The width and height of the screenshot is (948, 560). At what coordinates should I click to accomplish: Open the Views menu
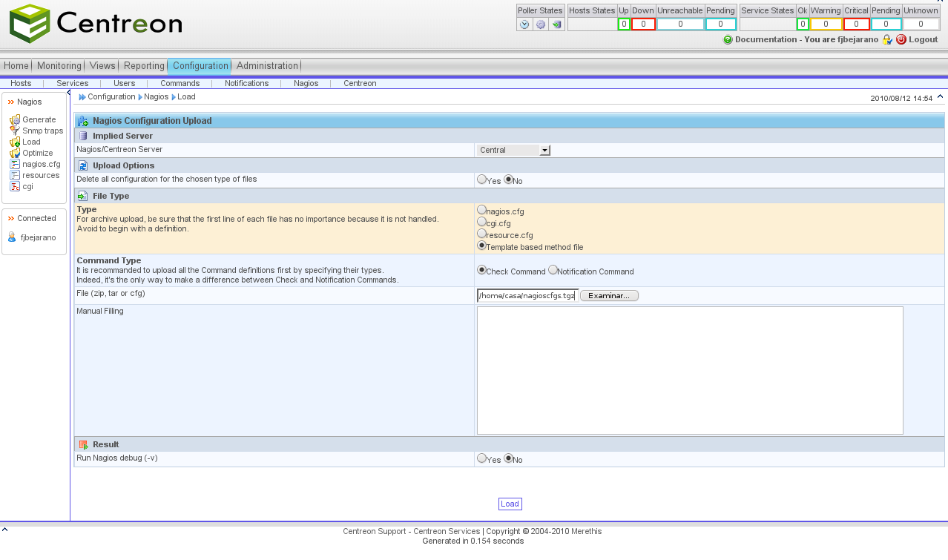pos(102,66)
